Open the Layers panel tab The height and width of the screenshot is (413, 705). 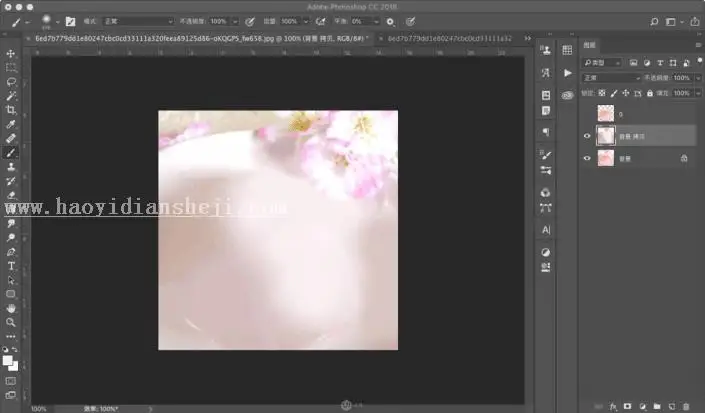[x=589, y=45]
